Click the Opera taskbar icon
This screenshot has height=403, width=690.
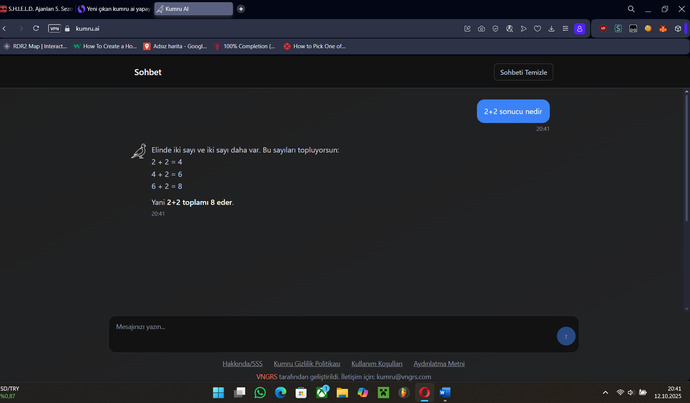pyautogui.click(x=424, y=392)
